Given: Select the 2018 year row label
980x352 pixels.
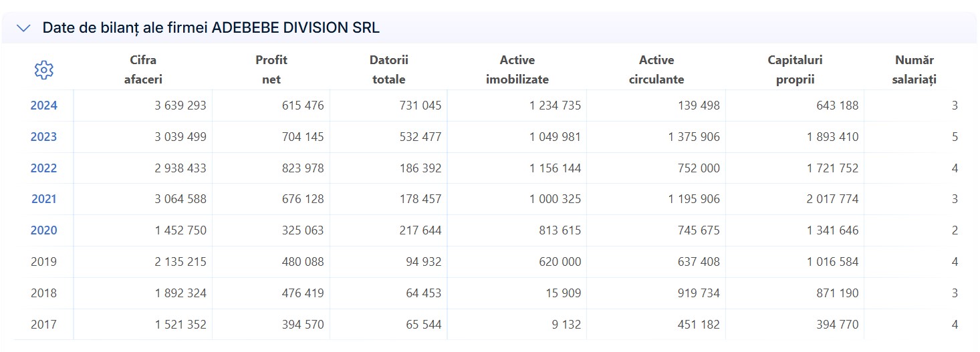Looking at the screenshot, I should click(44, 293).
